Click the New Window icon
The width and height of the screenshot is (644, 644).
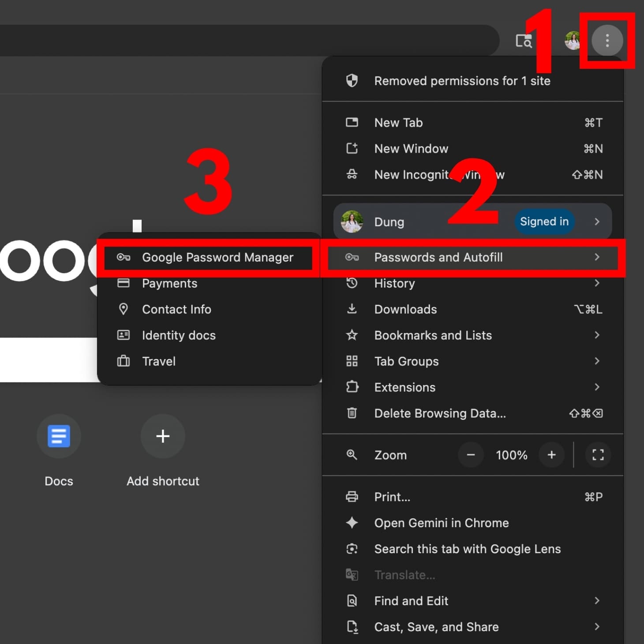point(352,148)
